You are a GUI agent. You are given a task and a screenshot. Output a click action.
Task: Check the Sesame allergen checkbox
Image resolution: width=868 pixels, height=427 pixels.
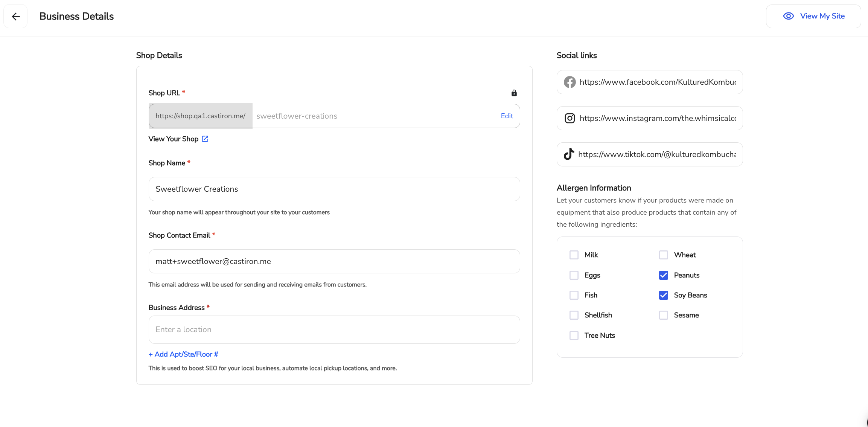click(663, 315)
